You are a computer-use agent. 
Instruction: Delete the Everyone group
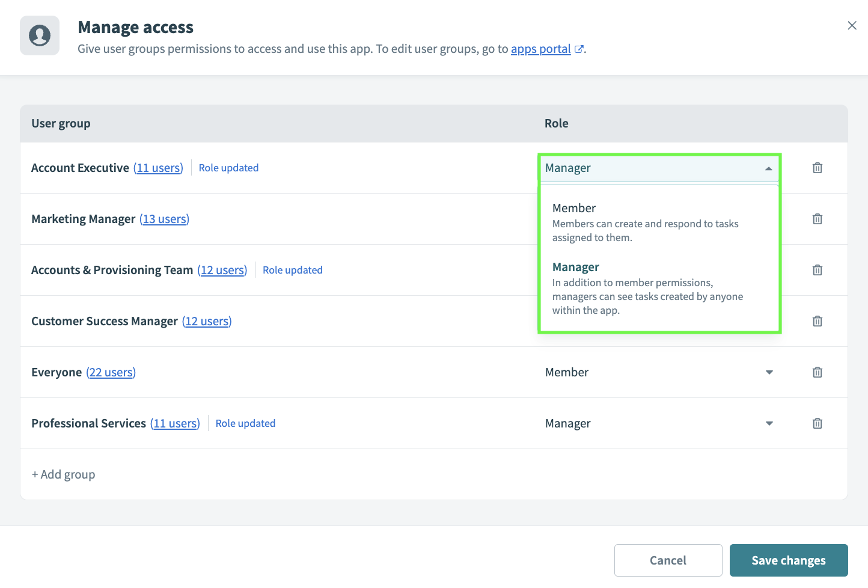817,372
